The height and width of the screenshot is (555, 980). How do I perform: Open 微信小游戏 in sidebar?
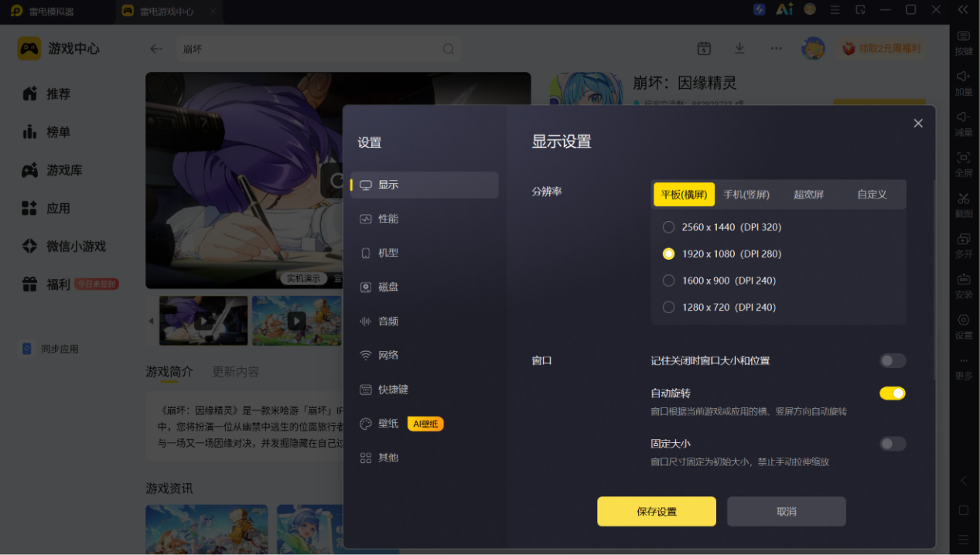coord(63,246)
